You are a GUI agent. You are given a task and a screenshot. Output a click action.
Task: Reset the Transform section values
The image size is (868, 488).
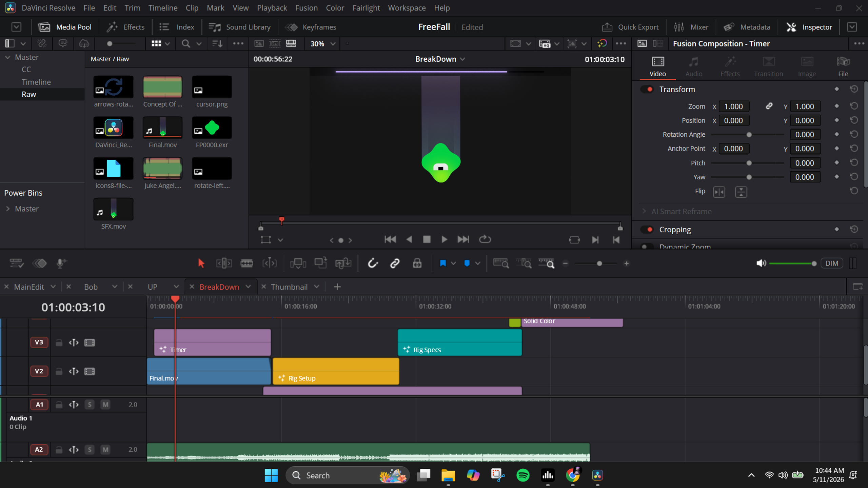pyautogui.click(x=854, y=89)
